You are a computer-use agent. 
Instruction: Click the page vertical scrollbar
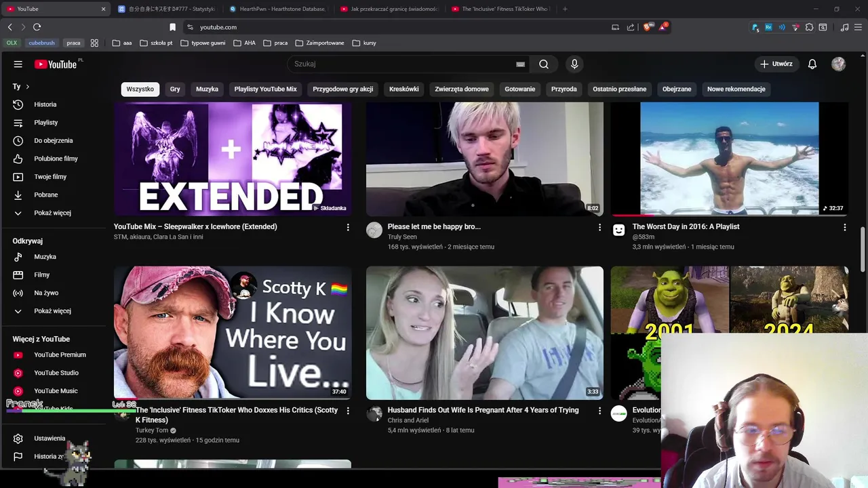pyautogui.click(x=863, y=249)
